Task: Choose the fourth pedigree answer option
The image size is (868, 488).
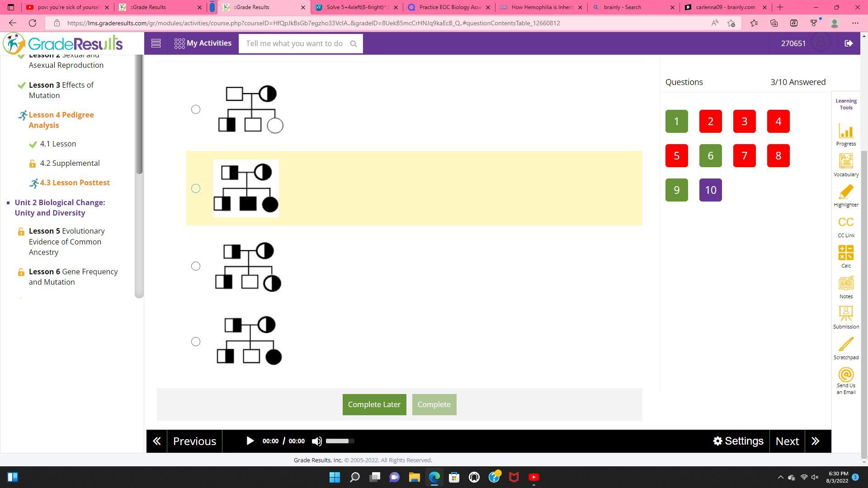Action: pos(196,342)
